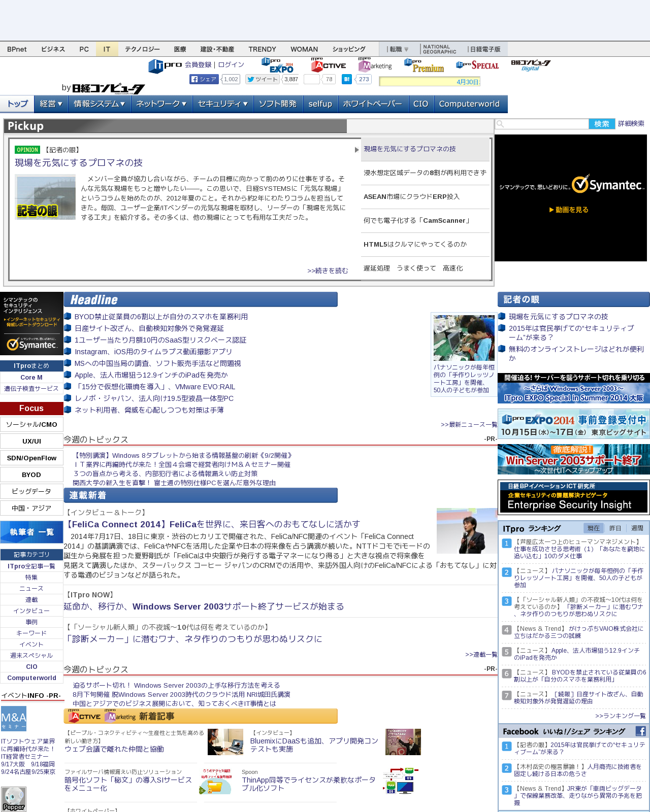The width and height of the screenshot is (650, 812).
Task: Open the web conference article thumbnail
Action: (x=225, y=742)
